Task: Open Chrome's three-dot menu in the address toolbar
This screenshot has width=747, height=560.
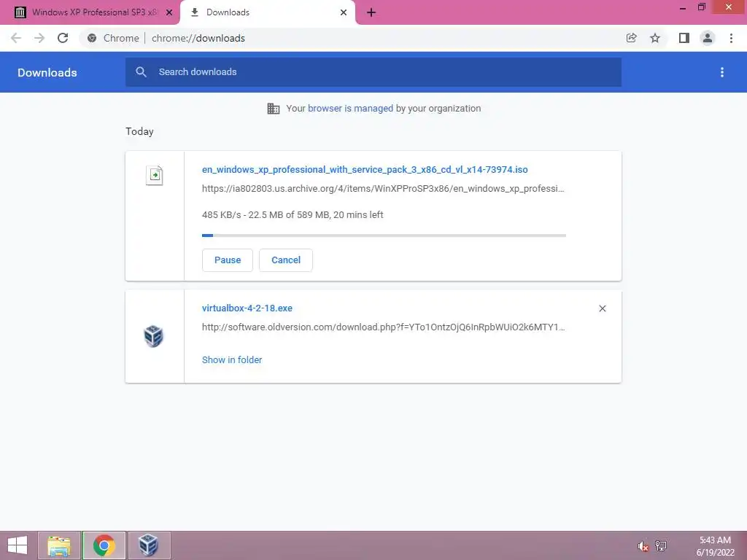Action: click(731, 38)
